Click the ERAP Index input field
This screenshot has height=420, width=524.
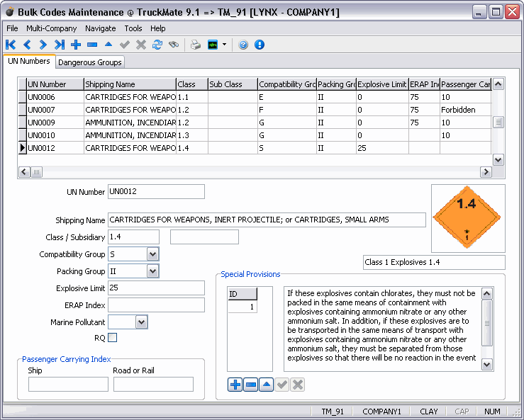coord(156,305)
